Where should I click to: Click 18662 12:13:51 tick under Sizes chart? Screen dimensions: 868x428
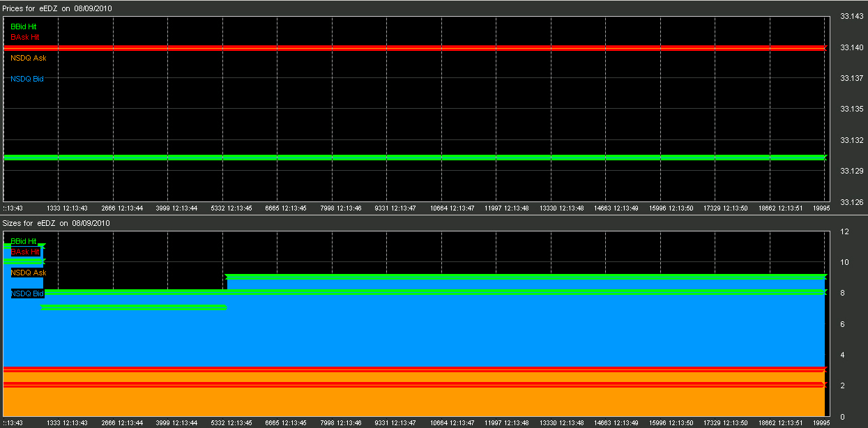[x=780, y=422]
